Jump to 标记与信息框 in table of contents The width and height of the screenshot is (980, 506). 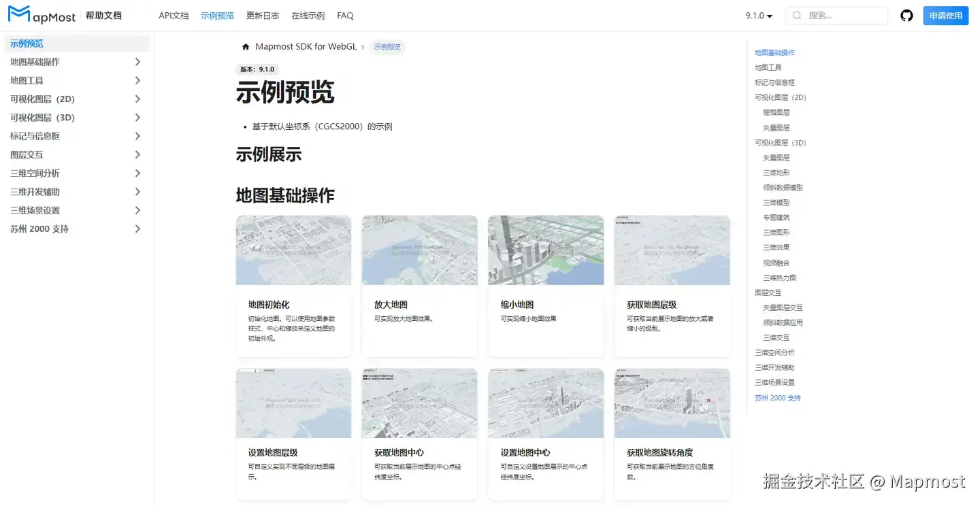(774, 82)
